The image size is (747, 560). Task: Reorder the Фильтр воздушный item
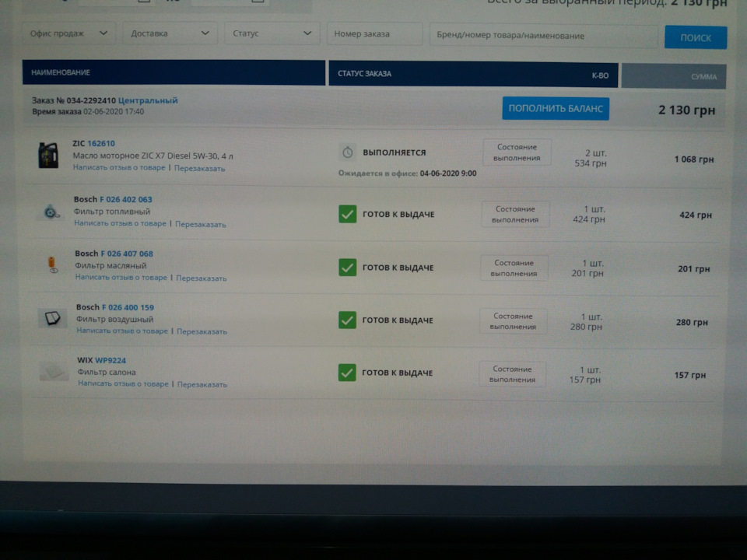coord(202,331)
